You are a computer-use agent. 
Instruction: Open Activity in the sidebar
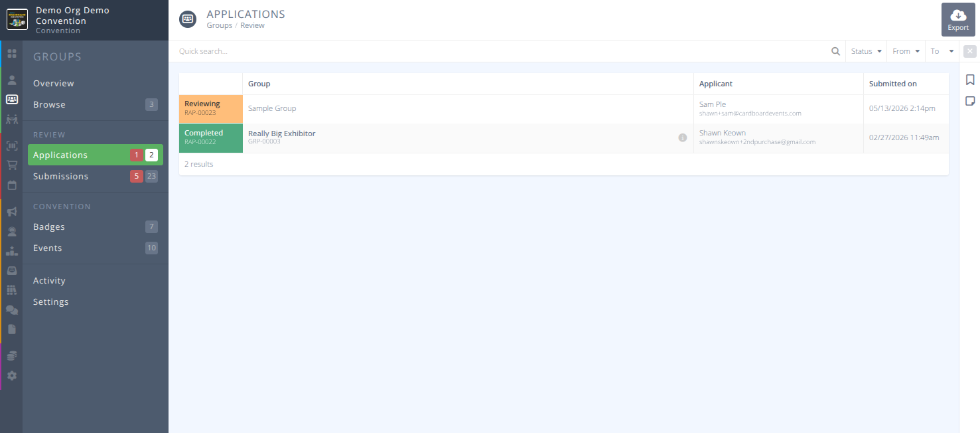coord(96,280)
